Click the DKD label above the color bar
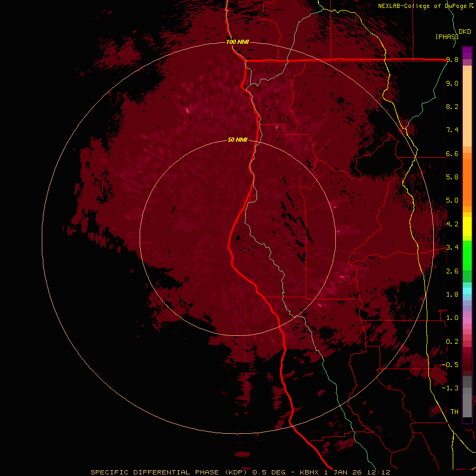The width and height of the screenshot is (476, 476). (465, 32)
